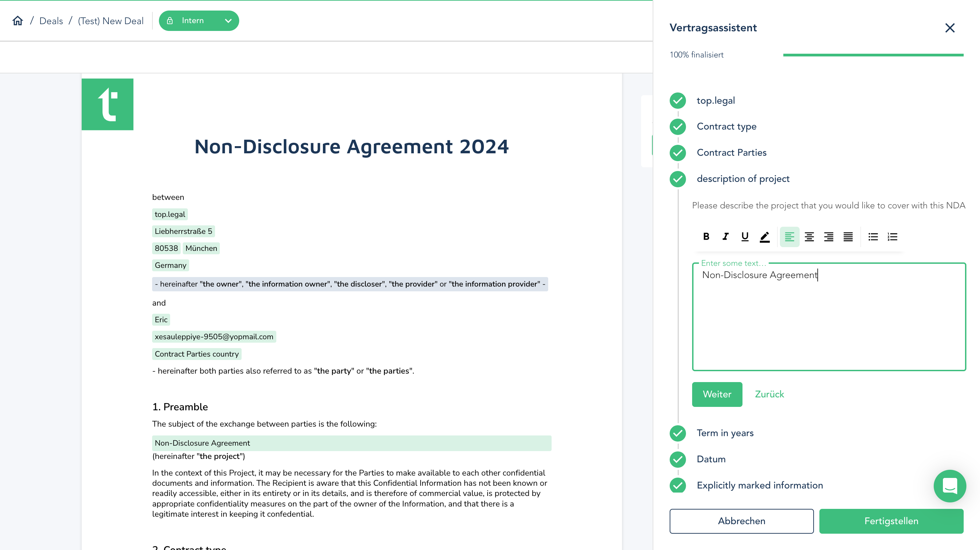Click the Weiter button
This screenshot has width=980, height=550.
(x=717, y=394)
